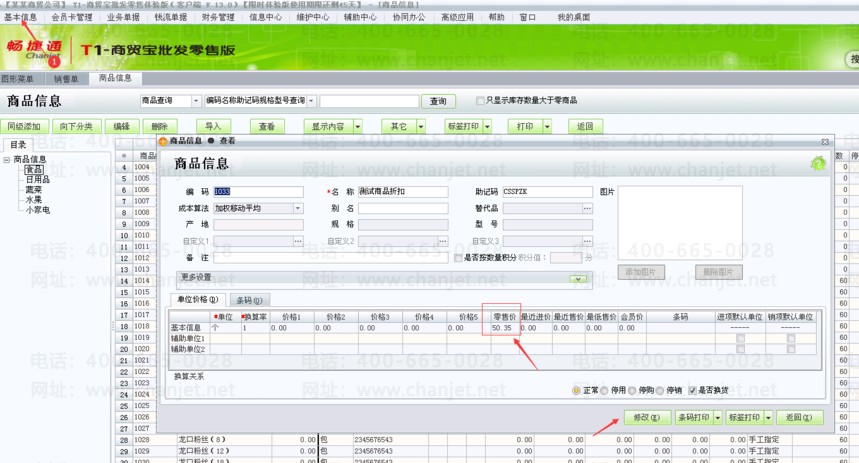Open the 财务管理 menu
This screenshot has width=859, height=463.
[218, 18]
